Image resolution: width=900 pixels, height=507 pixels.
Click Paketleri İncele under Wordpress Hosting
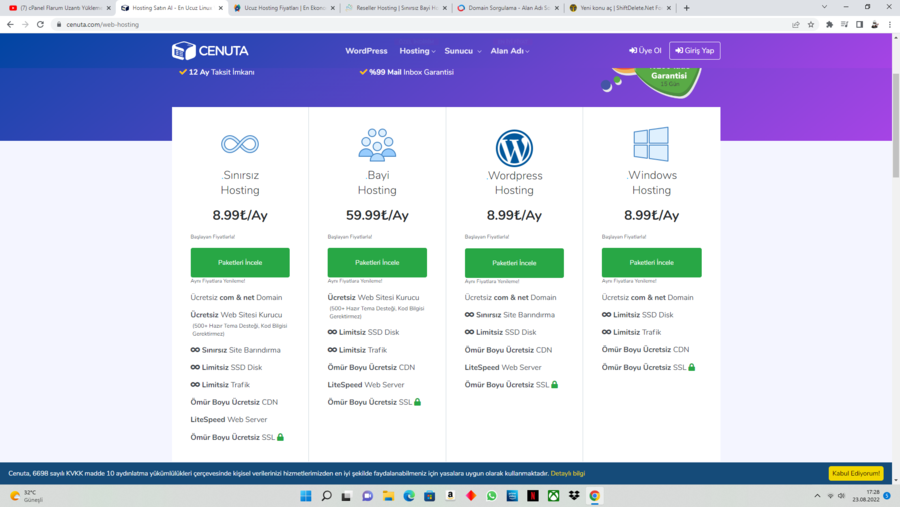click(x=514, y=263)
